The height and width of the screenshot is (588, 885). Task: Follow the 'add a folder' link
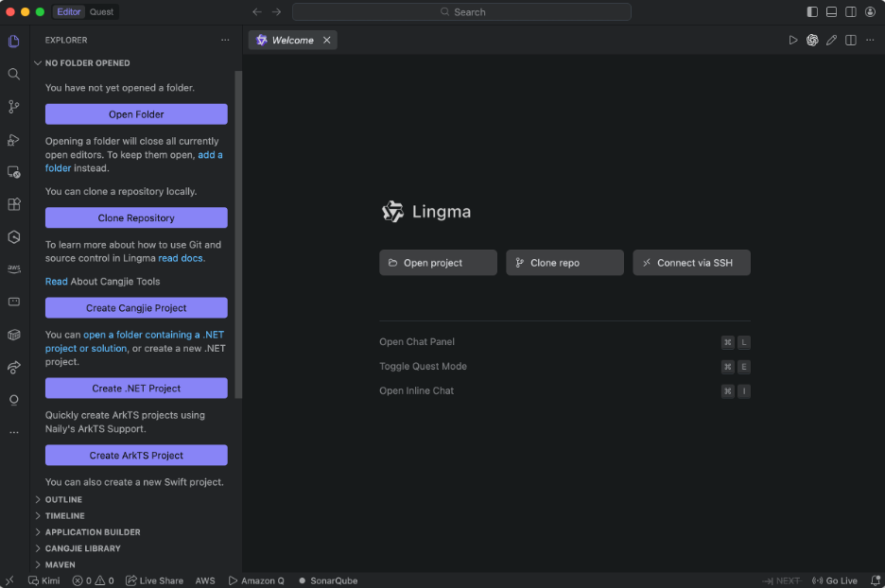point(210,155)
